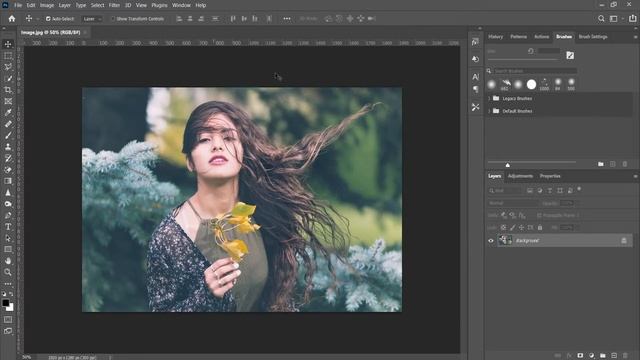
Task: Adjust the brush thumbnail size slider
Action: point(507,165)
